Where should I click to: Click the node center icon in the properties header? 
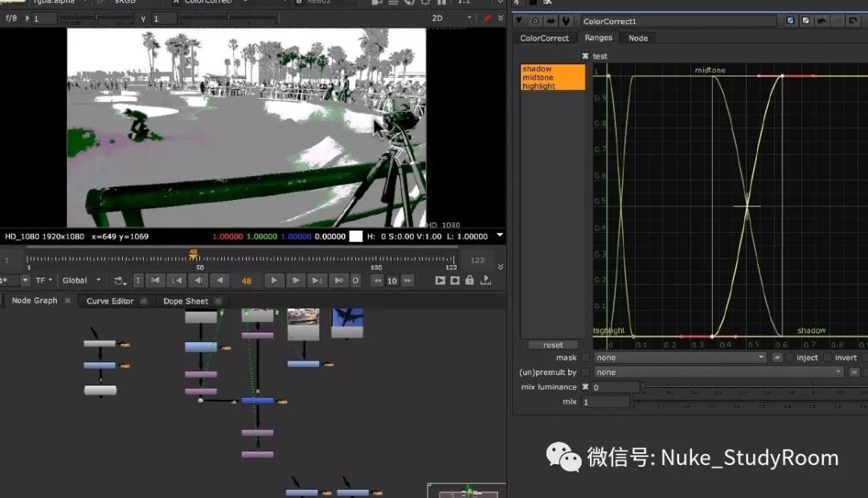pos(537,20)
